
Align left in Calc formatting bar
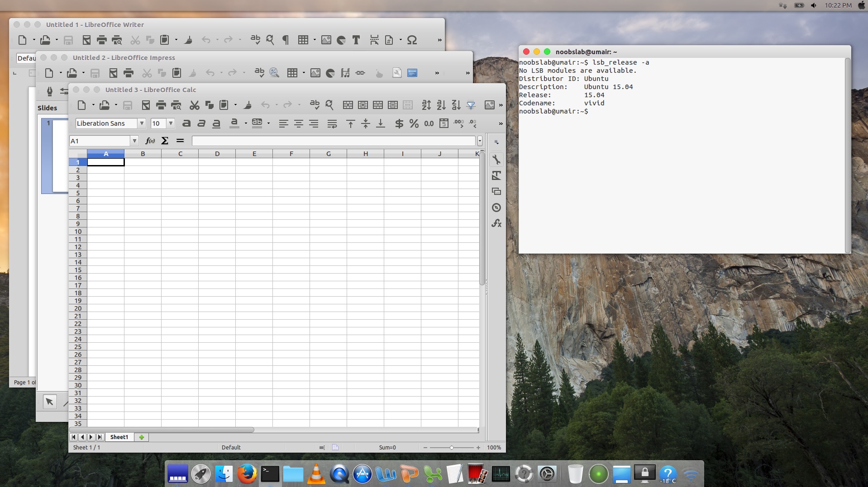(x=283, y=124)
